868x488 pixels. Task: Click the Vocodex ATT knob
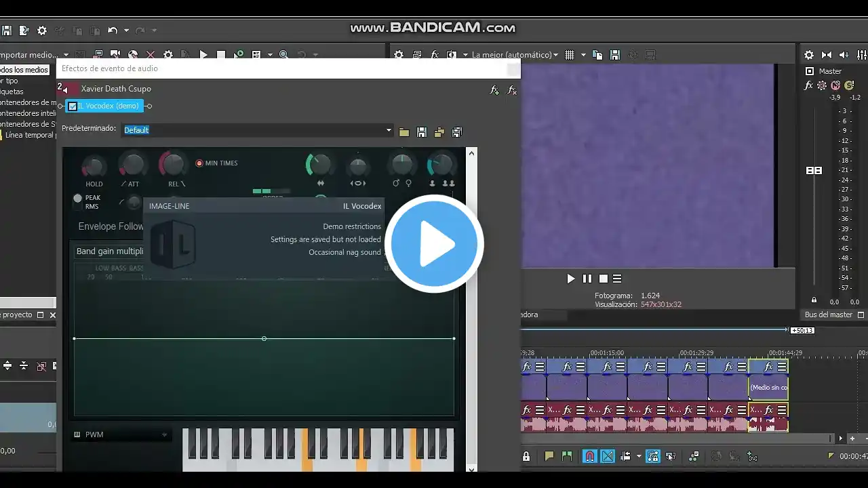coord(132,165)
